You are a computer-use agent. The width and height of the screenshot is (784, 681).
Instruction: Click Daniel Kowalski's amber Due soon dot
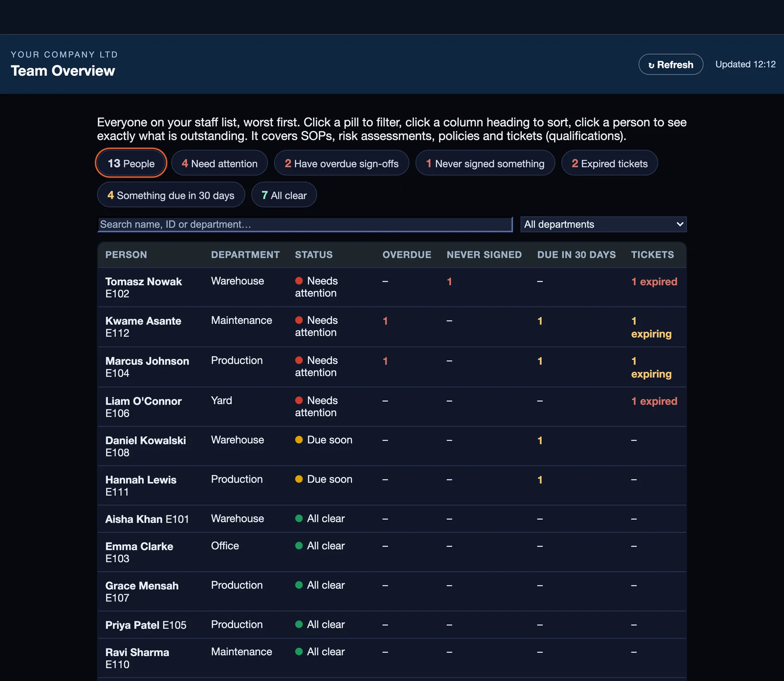pyautogui.click(x=299, y=439)
